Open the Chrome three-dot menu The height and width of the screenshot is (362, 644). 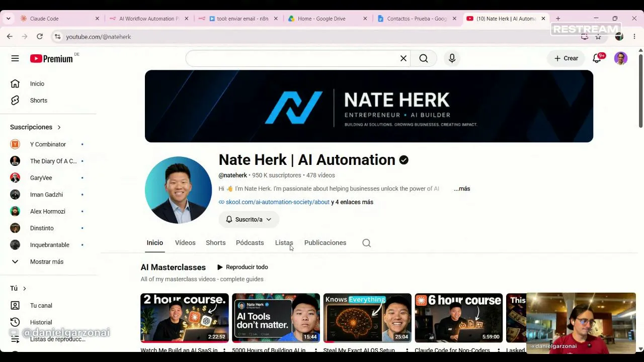click(634, 37)
